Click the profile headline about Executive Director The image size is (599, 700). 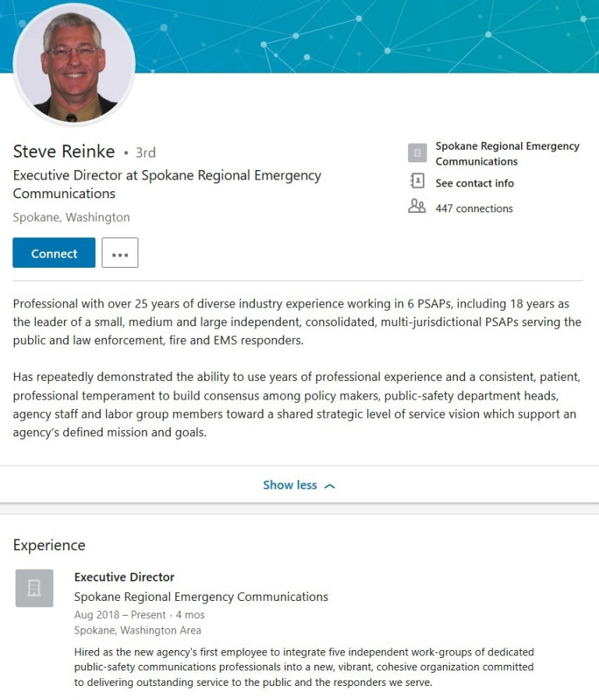167,184
